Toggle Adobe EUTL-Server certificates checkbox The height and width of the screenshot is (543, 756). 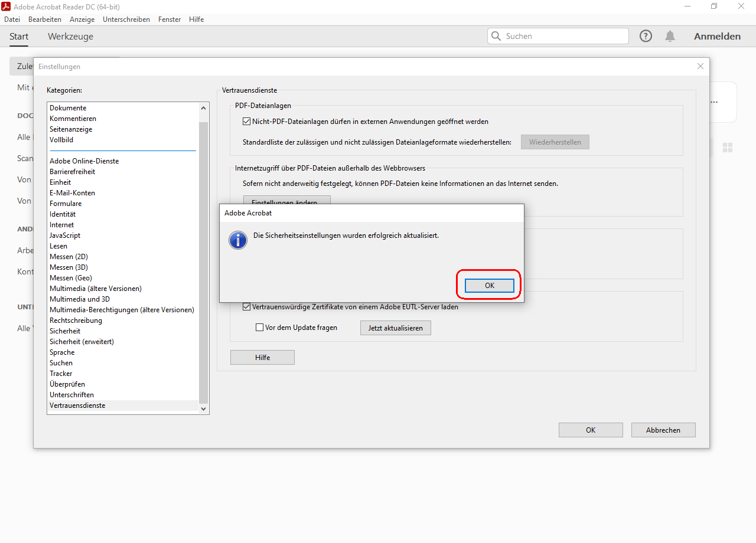(247, 307)
